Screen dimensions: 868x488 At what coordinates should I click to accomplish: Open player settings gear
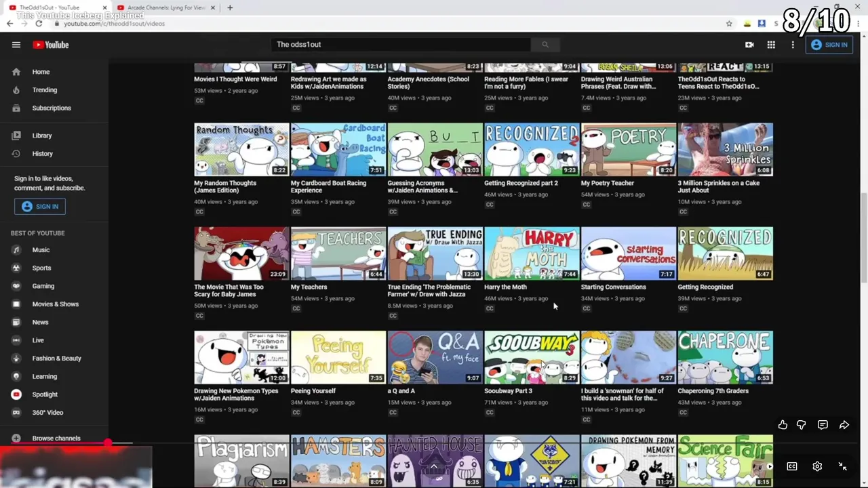coord(817,466)
